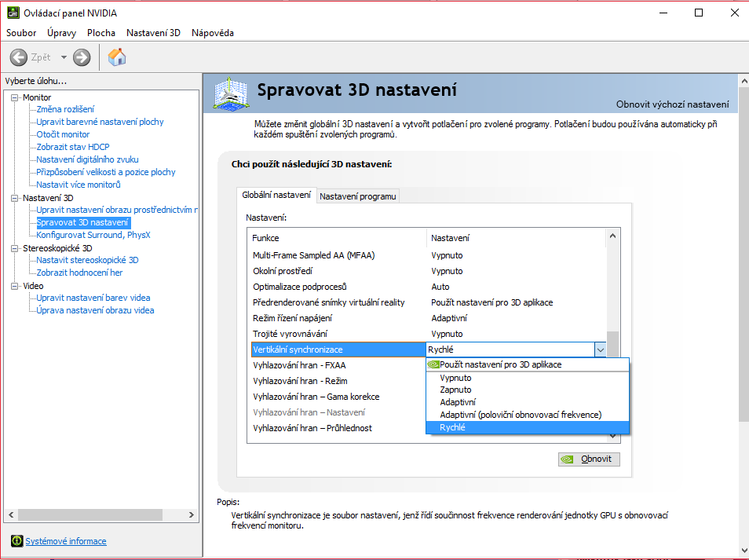Click main panel scroll-up arrow
The height and width of the screenshot is (560, 749).
(744, 81)
